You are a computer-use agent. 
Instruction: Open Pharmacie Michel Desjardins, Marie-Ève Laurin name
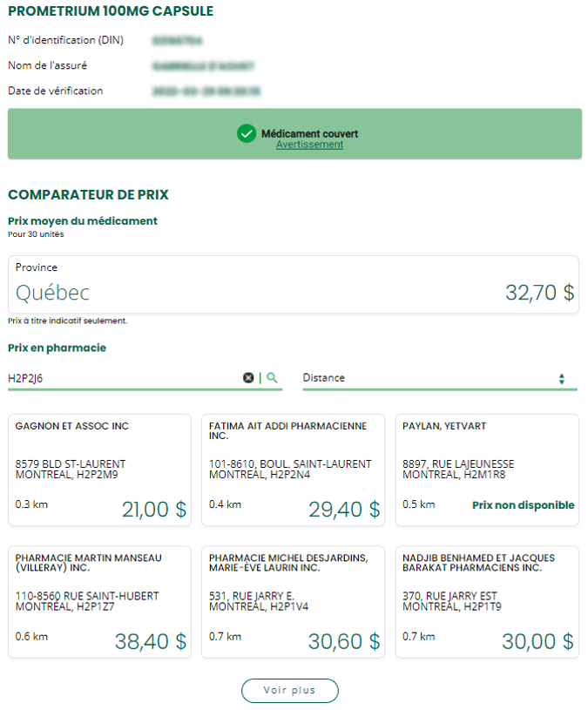(x=287, y=563)
